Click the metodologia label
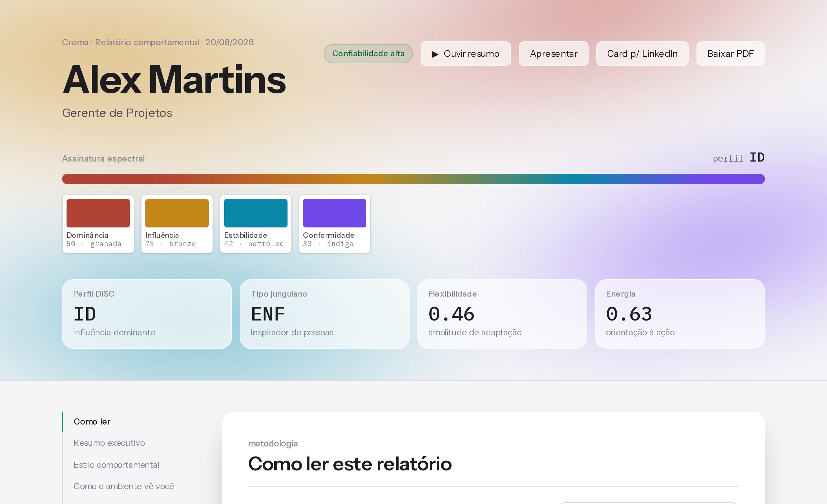The width and height of the screenshot is (827, 504). 273,444
